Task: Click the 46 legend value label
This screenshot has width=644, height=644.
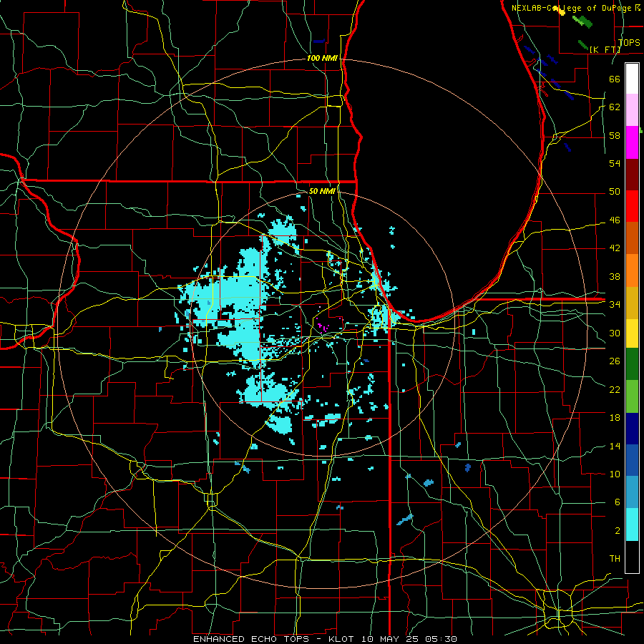Action: (615, 220)
